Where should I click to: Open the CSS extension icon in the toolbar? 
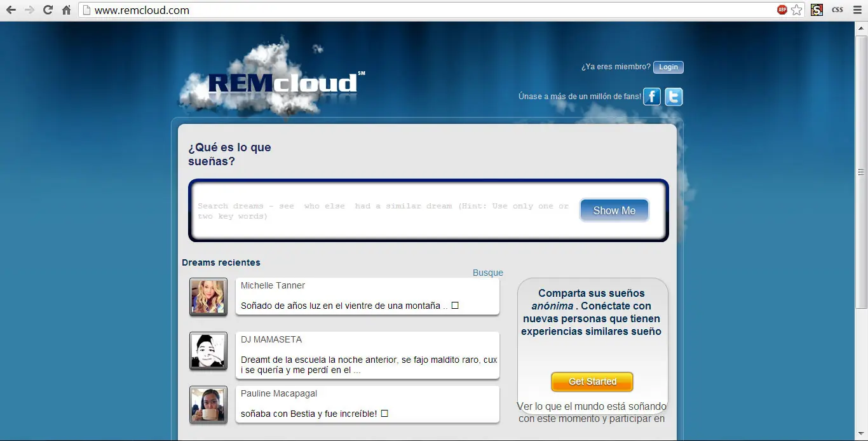(837, 10)
